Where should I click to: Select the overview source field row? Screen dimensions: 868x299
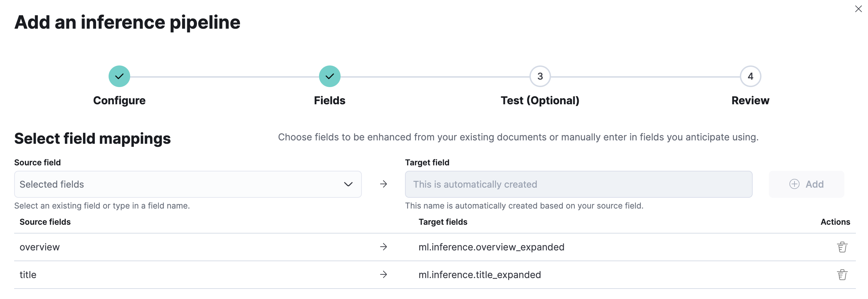click(x=40, y=247)
